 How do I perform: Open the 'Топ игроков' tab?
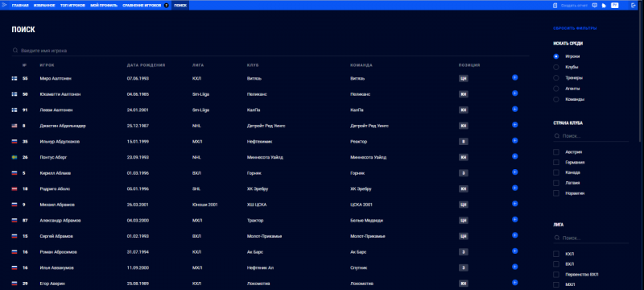click(x=72, y=6)
